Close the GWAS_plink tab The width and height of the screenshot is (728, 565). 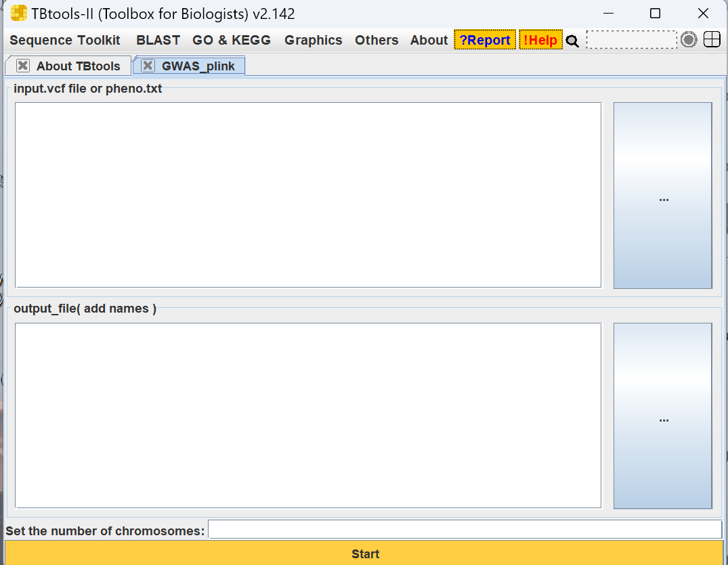point(148,66)
